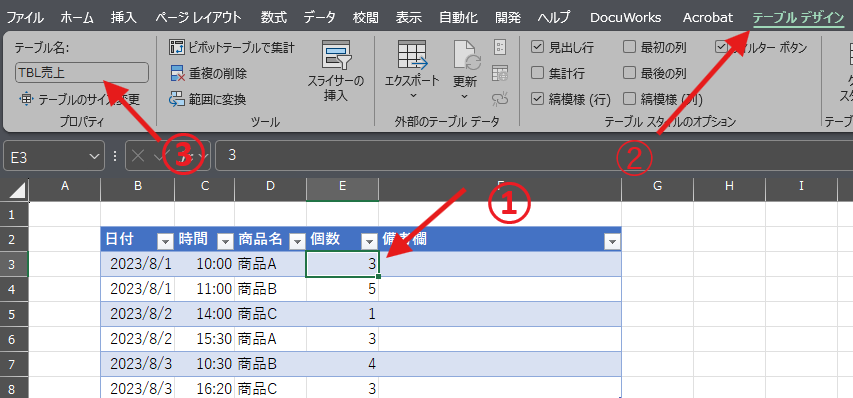Screen dimensions: 853x398
Task: Open the 個数 column filter dropdown
Action: (x=370, y=241)
